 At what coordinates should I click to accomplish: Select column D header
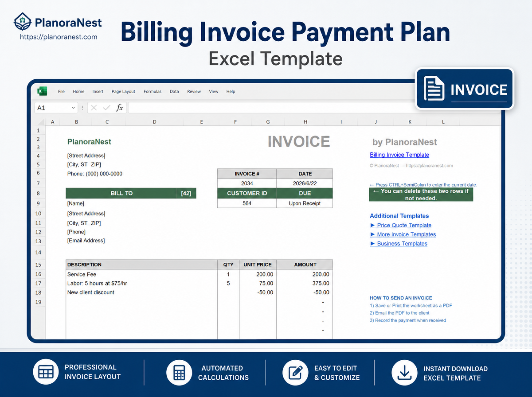pyautogui.click(x=154, y=121)
